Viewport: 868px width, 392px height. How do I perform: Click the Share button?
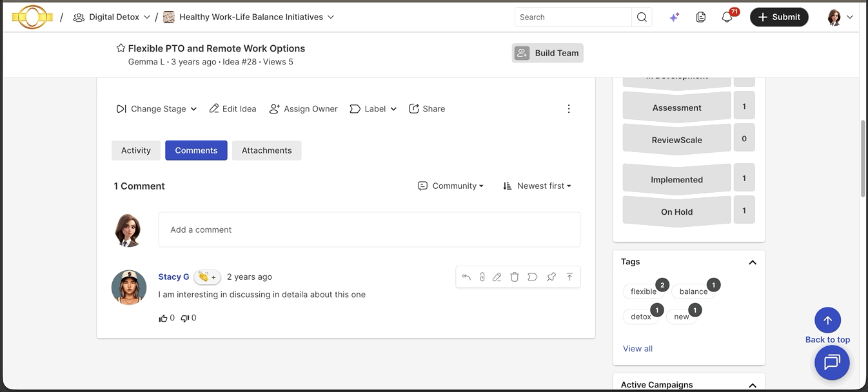pos(427,109)
